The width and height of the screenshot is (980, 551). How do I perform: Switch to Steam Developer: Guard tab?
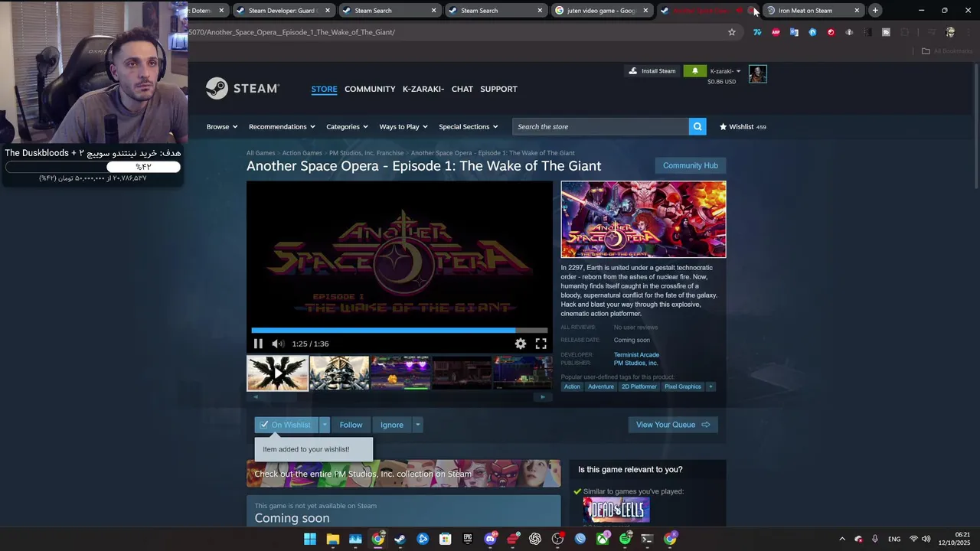pyautogui.click(x=284, y=10)
